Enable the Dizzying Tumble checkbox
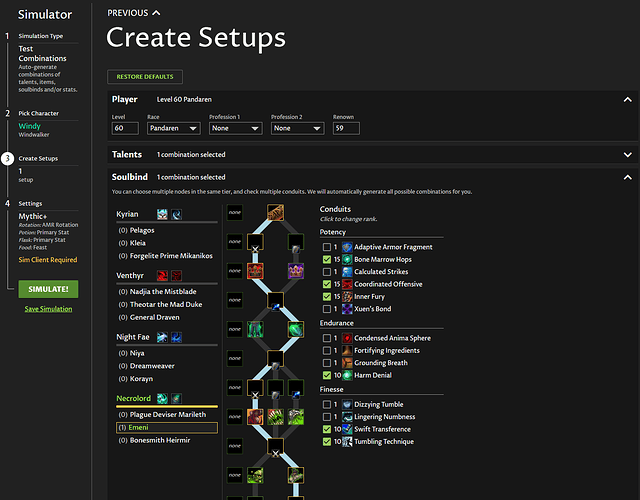This screenshot has height=500, width=640. coord(327,404)
